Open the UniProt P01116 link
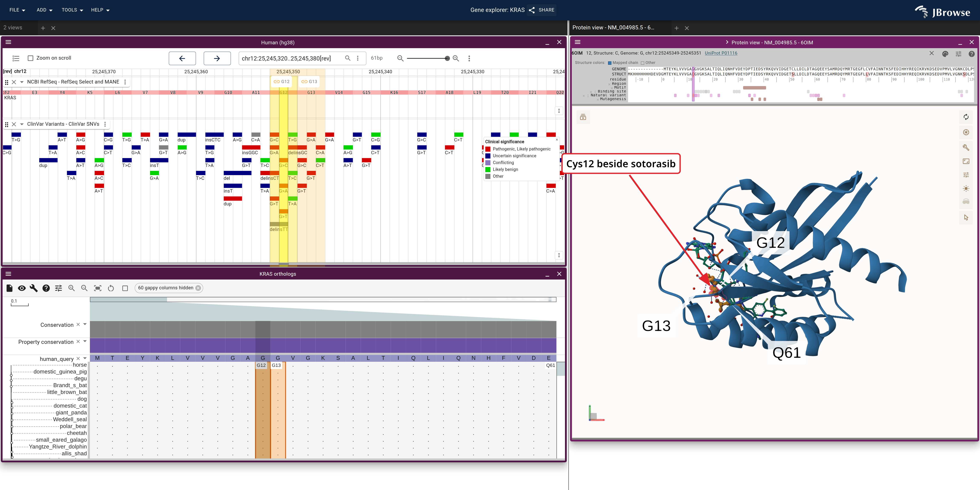The width and height of the screenshot is (980, 490). 721,53
